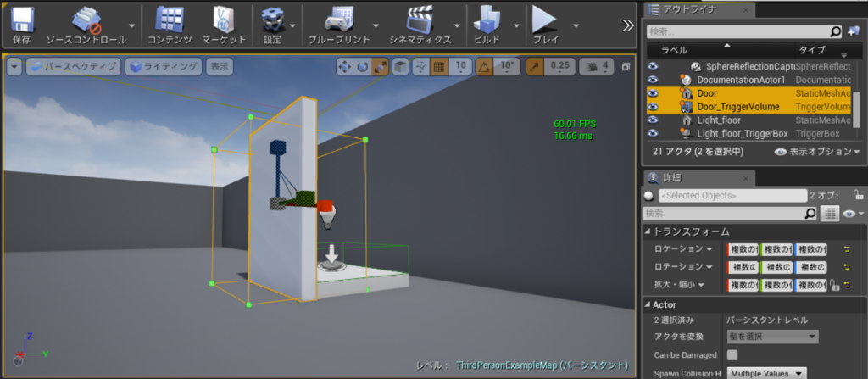Open the property matrix grid icon
Viewport: 868px width, 379px height.
point(829,214)
